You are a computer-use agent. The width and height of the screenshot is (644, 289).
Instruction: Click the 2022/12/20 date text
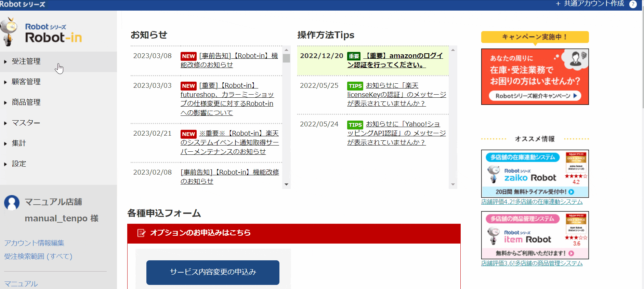tap(321, 56)
